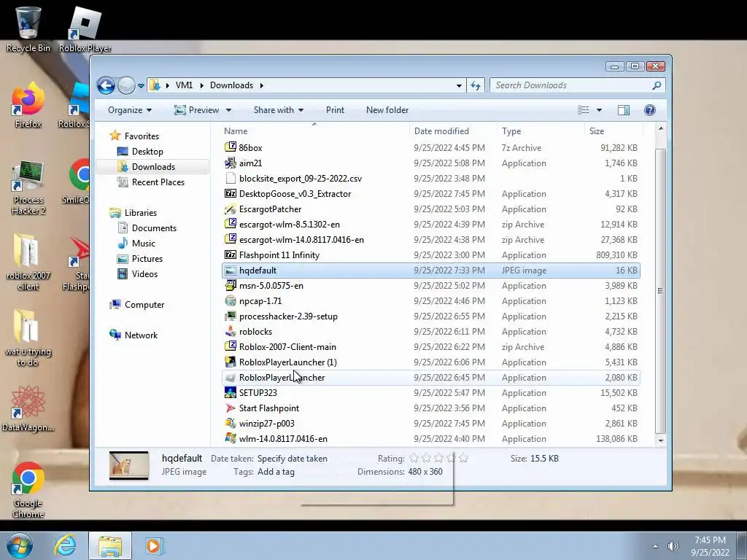Select the 86box archive file
Screen dimensions: 747x560
430,148
